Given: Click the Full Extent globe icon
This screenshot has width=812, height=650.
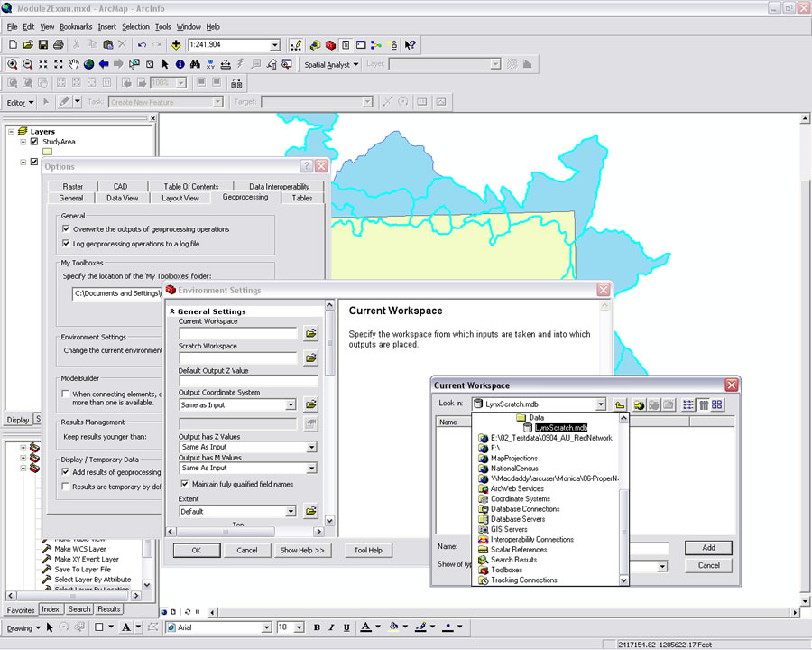Looking at the screenshot, I should [88, 64].
